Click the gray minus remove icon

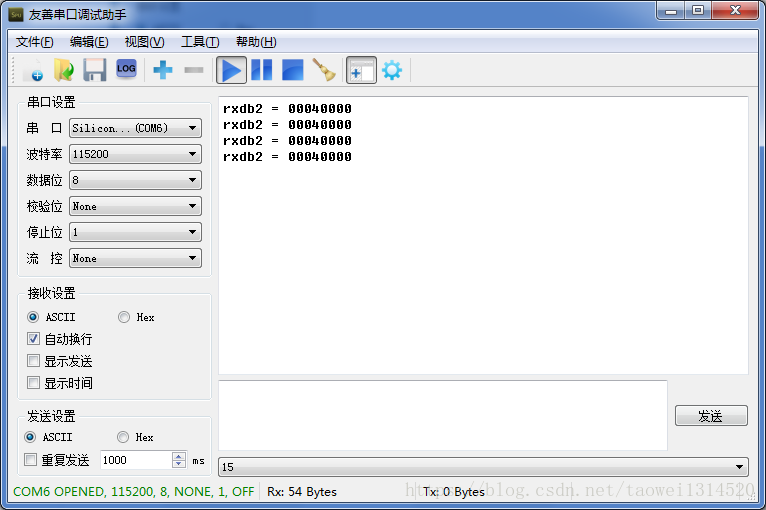coord(194,70)
